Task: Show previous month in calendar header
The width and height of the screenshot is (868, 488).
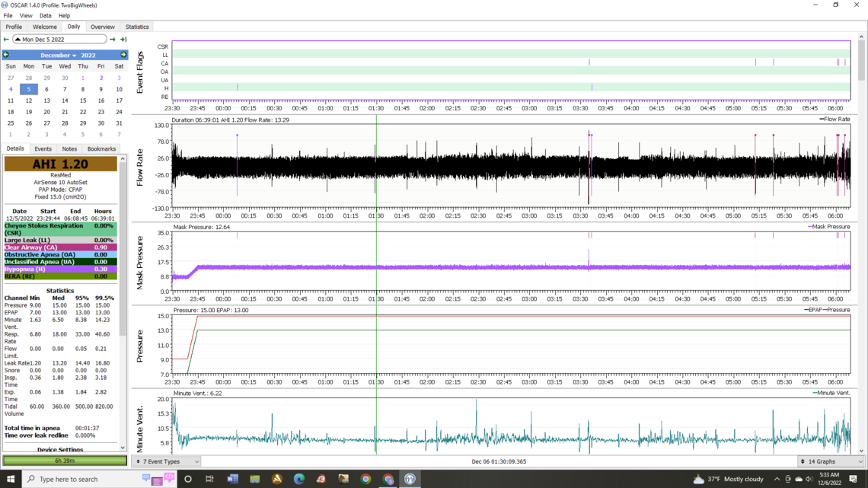Action: [6, 55]
